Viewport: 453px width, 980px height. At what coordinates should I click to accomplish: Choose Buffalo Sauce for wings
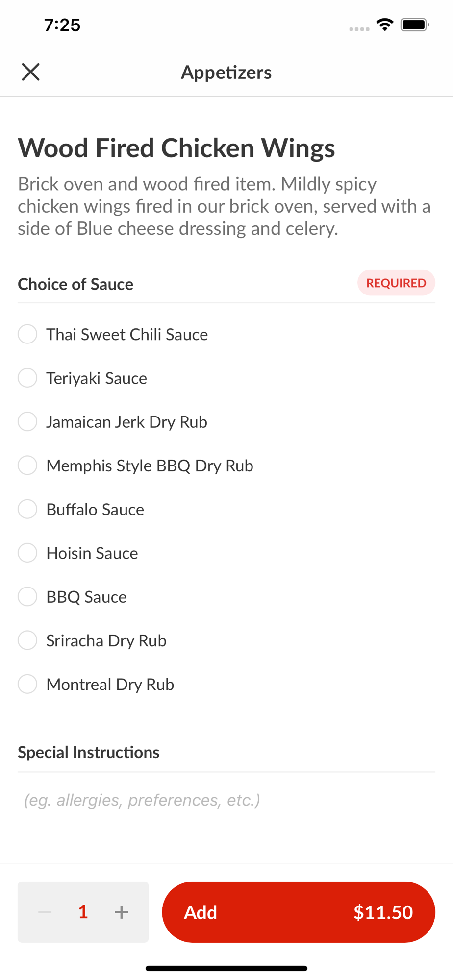pos(27,509)
